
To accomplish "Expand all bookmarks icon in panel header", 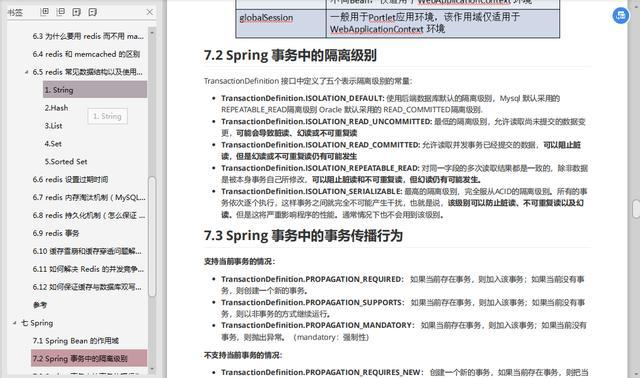I will pos(45,12).
